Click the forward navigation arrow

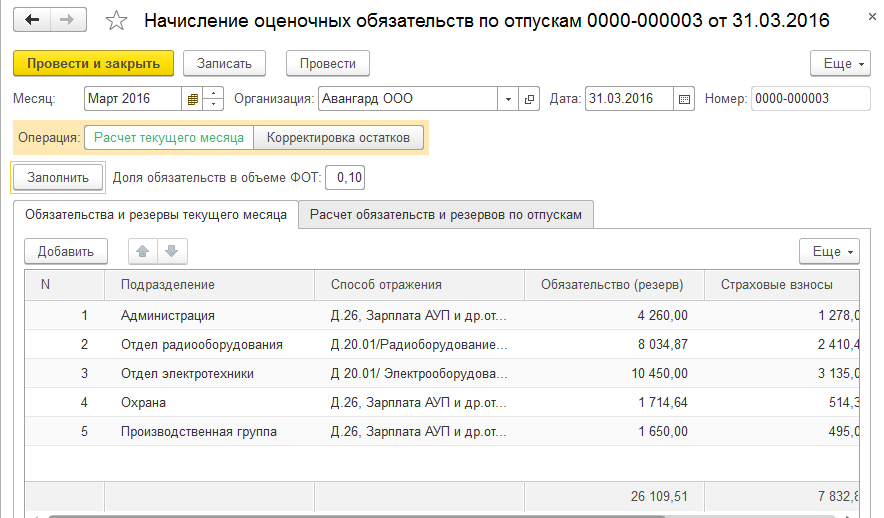point(67,20)
